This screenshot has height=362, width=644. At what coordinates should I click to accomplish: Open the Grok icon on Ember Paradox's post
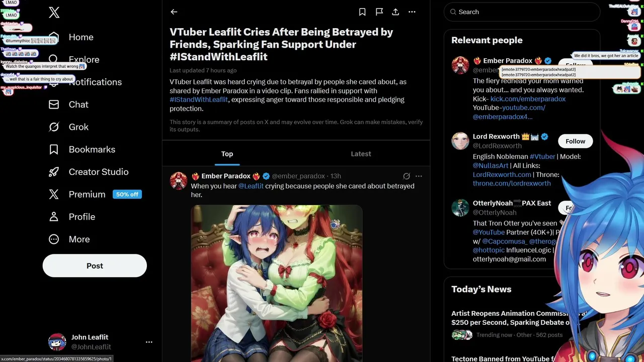(407, 176)
